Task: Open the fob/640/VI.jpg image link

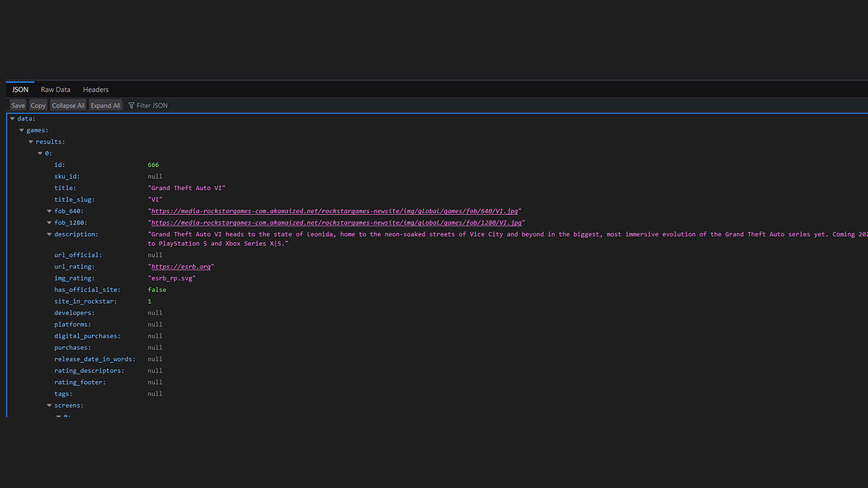Action: click(x=334, y=211)
